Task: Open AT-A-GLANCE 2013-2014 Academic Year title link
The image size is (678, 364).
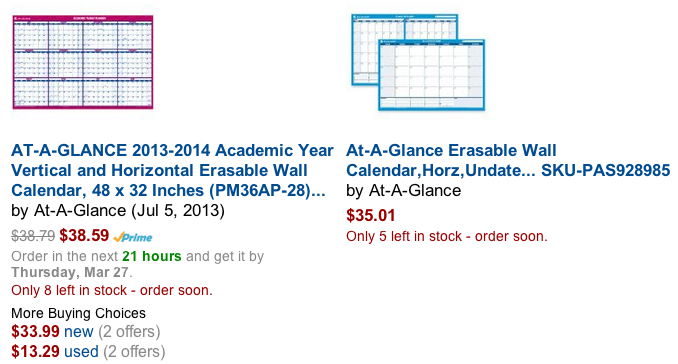Action: [x=172, y=170]
